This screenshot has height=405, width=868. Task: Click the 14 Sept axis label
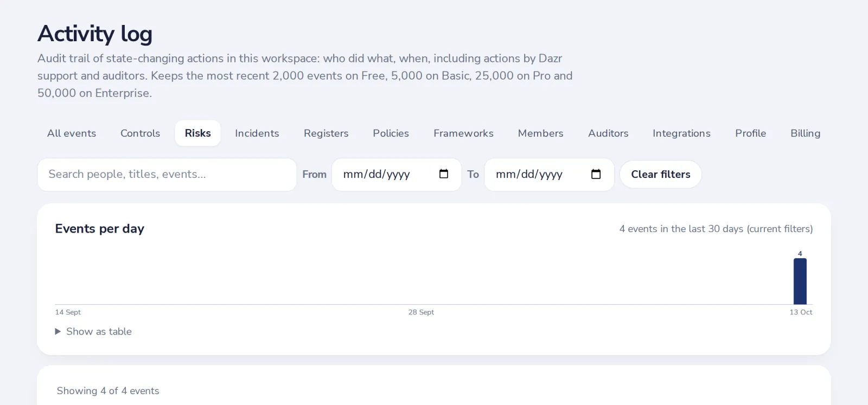(68, 312)
